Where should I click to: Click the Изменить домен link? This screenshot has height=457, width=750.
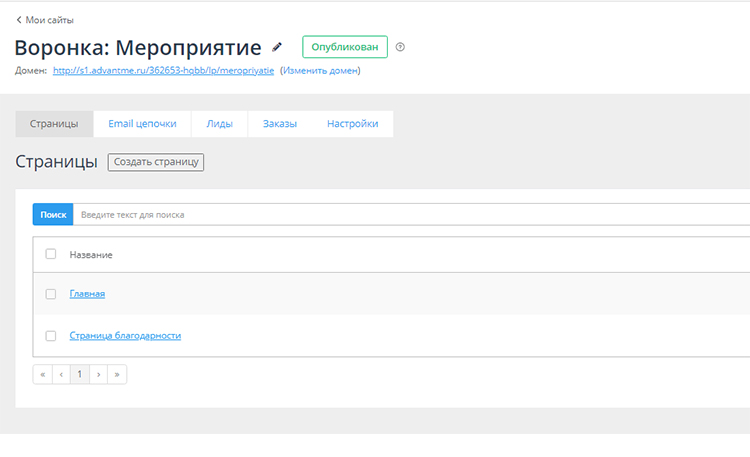tap(320, 71)
